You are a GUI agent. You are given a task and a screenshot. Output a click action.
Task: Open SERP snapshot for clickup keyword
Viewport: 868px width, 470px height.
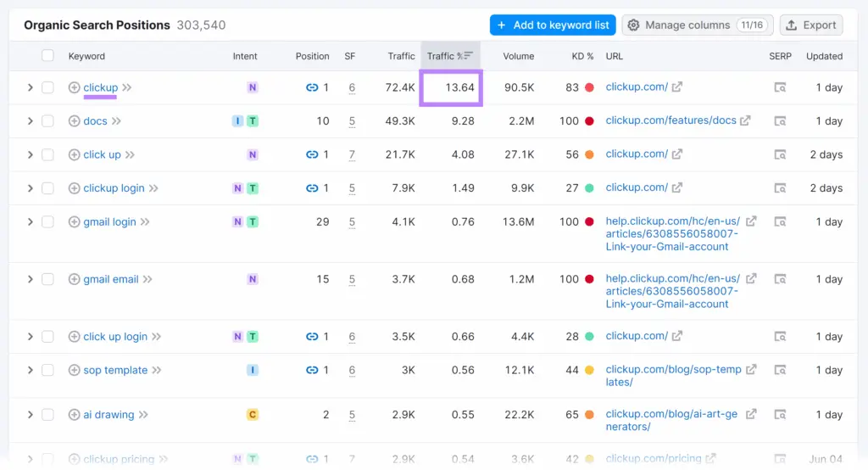pyautogui.click(x=780, y=87)
